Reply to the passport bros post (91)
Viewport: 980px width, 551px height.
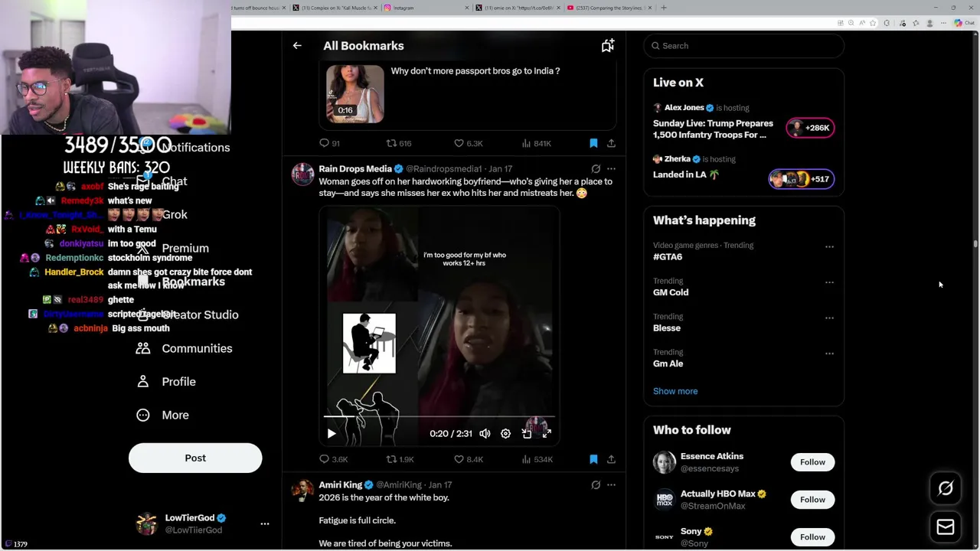(x=330, y=143)
